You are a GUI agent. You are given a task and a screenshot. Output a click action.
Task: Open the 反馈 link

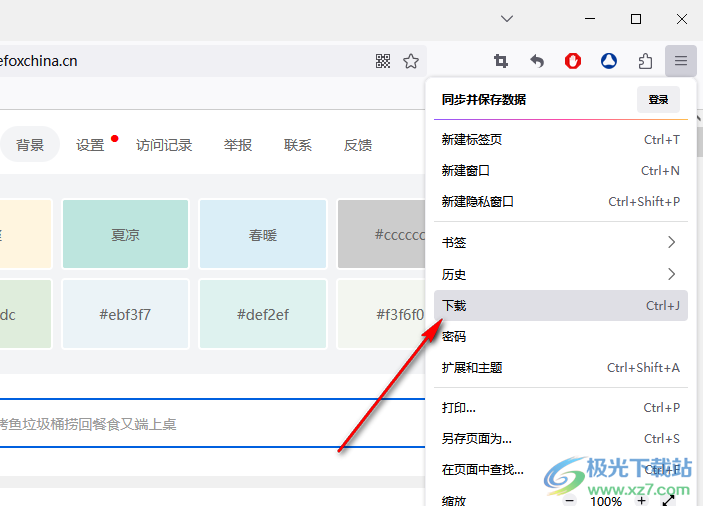pyautogui.click(x=358, y=145)
